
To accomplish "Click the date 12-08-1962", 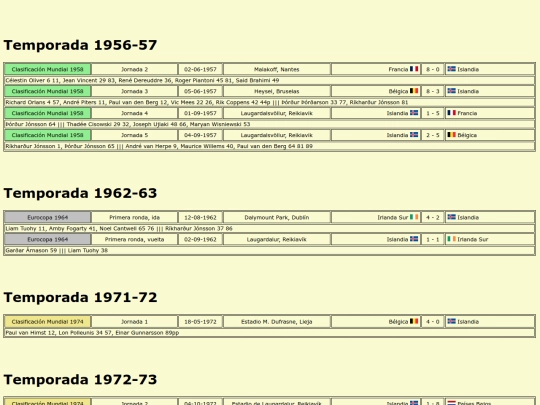I will pos(200,217).
